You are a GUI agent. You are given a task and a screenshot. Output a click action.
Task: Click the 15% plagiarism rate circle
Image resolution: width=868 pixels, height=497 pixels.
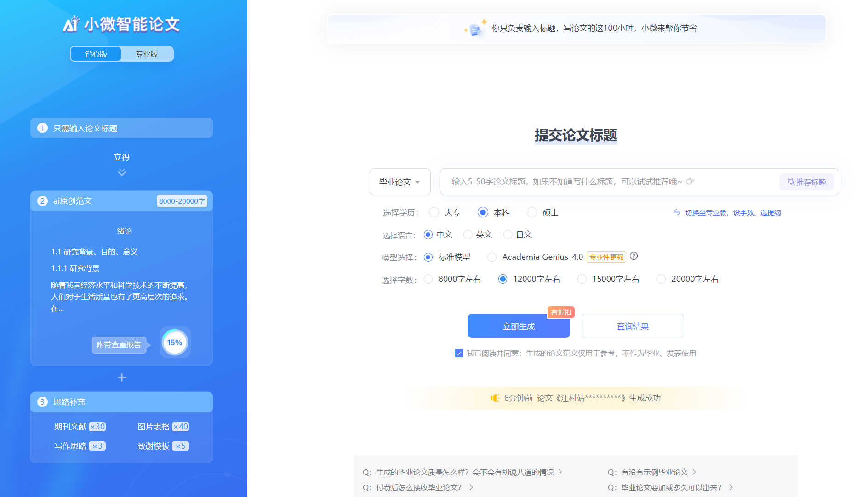(175, 343)
